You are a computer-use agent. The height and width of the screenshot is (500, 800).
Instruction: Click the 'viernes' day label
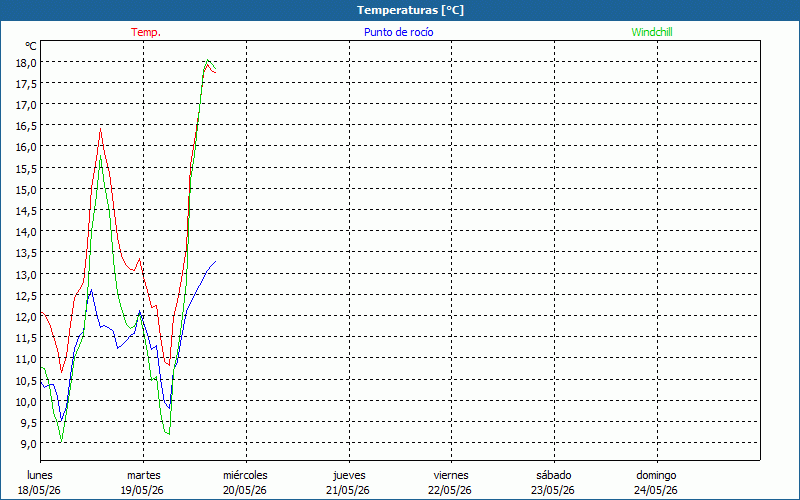pyautogui.click(x=451, y=475)
